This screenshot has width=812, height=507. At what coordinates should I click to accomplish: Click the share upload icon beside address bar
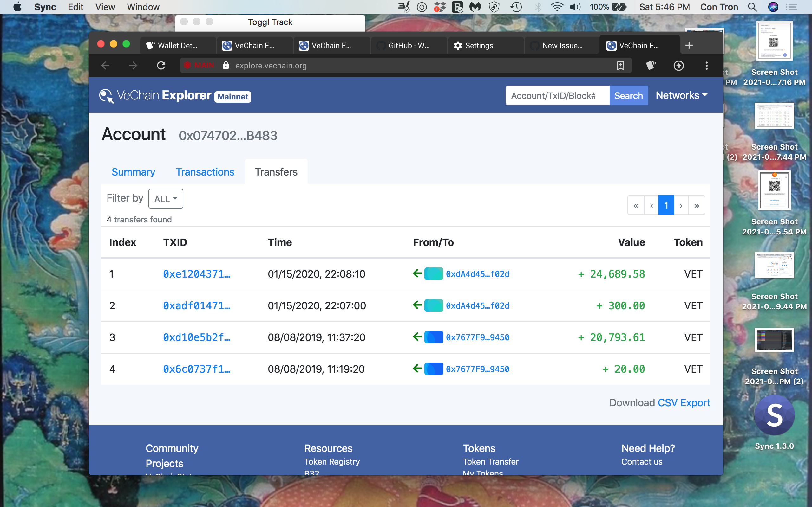(x=679, y=66)
